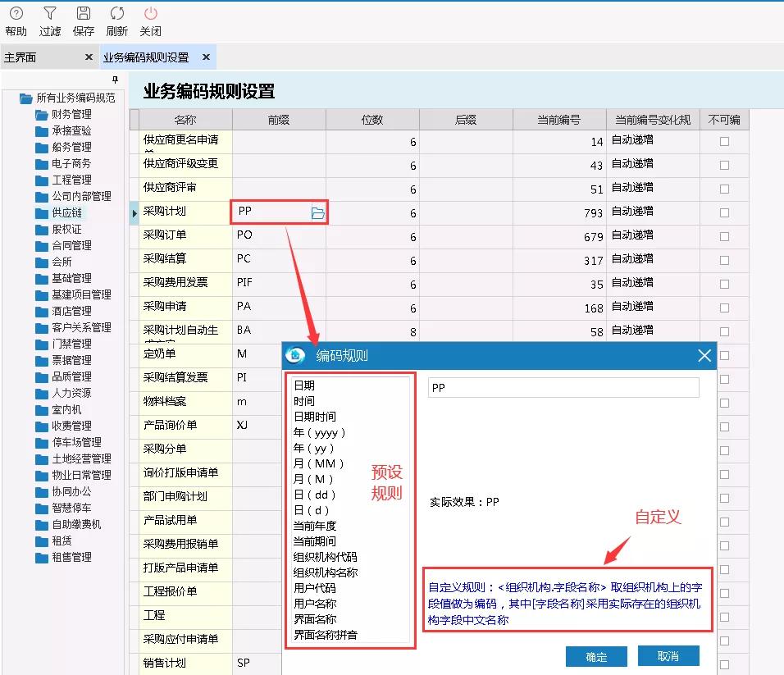Screen dimensions: 784x675
Task: Open the 人力资源 folder
Action: pyautogui.click(x=63, y=393)
